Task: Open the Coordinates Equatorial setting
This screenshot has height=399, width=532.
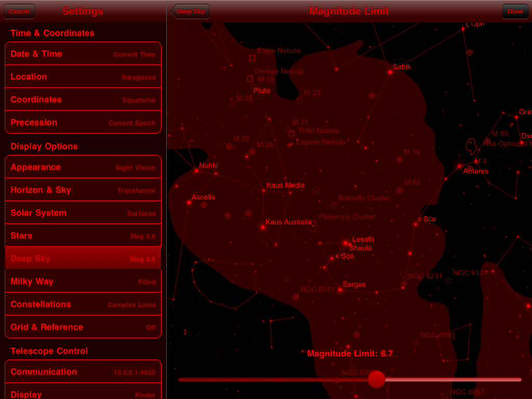Action: tap(83, 100)
